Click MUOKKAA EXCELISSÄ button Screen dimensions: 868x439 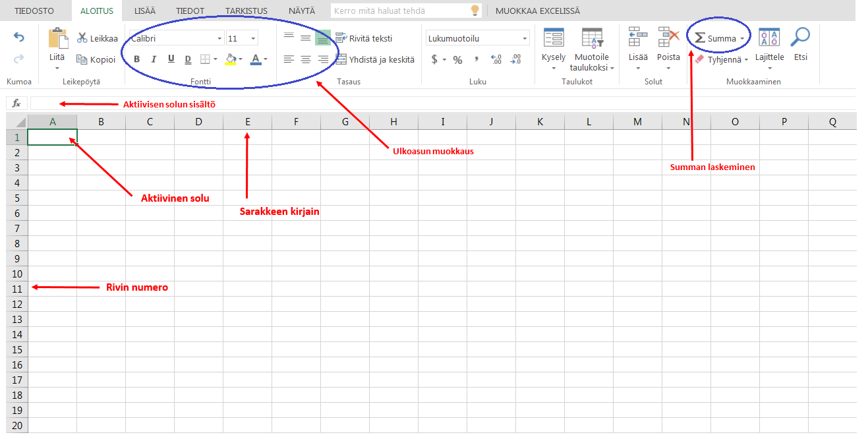(x=537, y=11)
